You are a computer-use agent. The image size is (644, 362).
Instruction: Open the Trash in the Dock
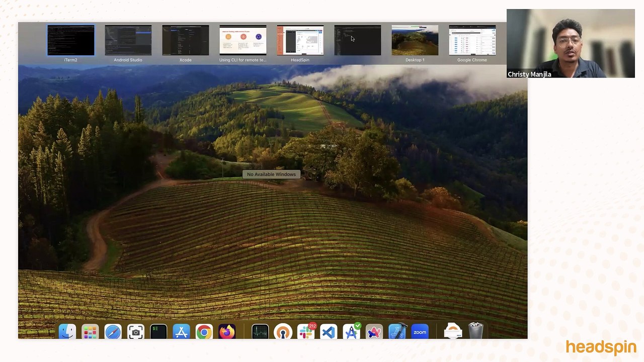click(x=476, y=332)
